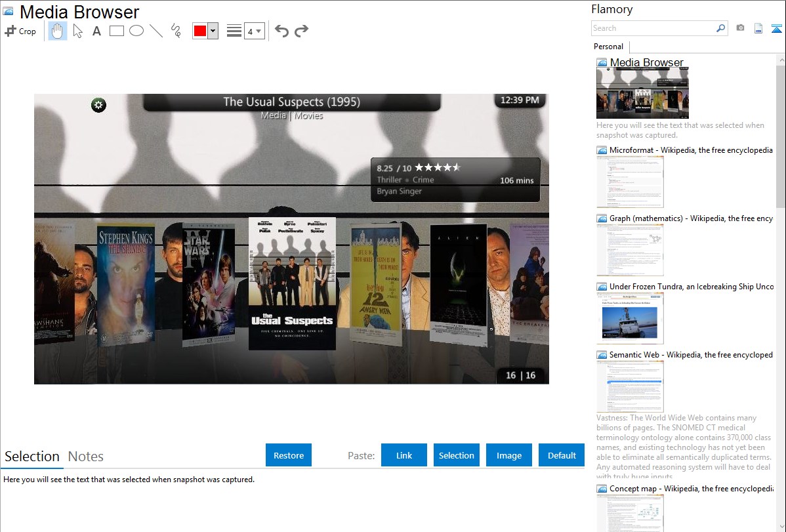Select the rectangle drawing tool
The image size is (786, 532).
coord(116,31)
